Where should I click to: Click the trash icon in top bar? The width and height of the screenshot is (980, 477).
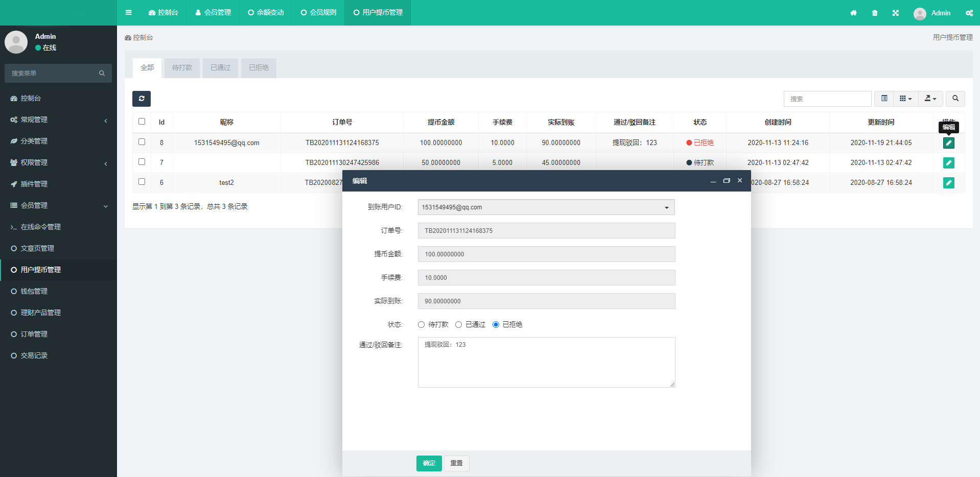[875, 13]
